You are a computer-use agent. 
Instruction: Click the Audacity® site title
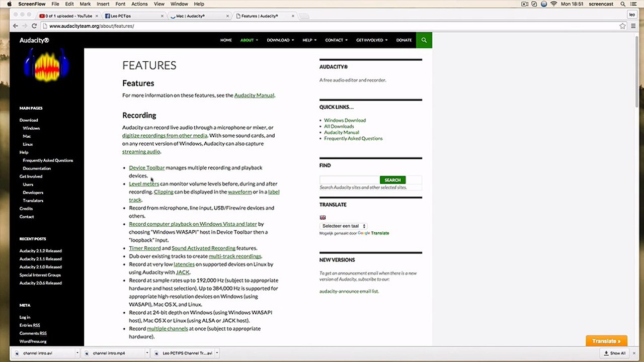[x=34, y=40]
